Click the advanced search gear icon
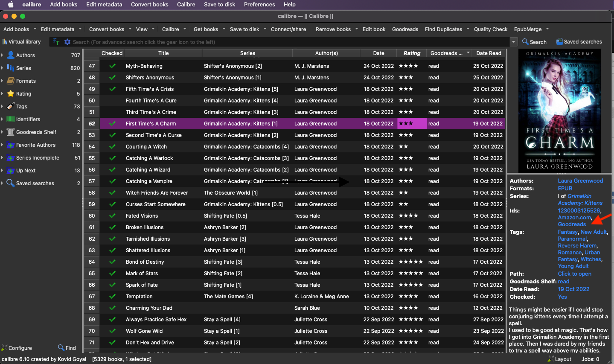 (x=67, y=42)
